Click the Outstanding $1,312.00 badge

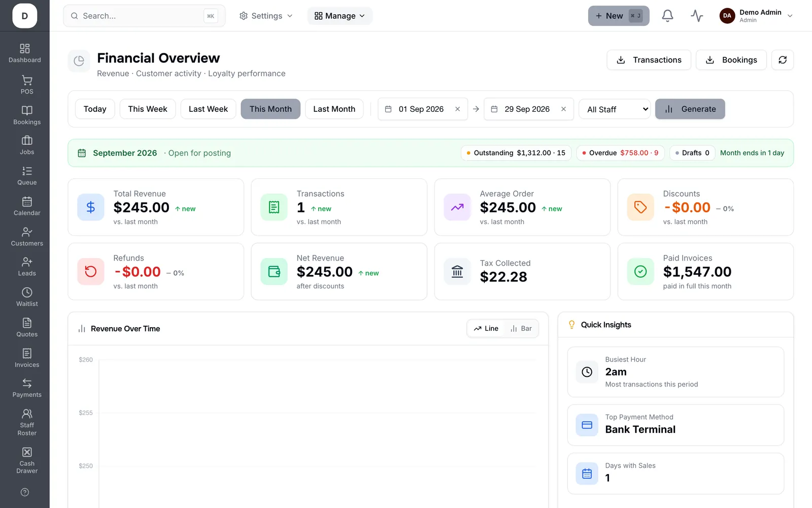click(516, 153)
